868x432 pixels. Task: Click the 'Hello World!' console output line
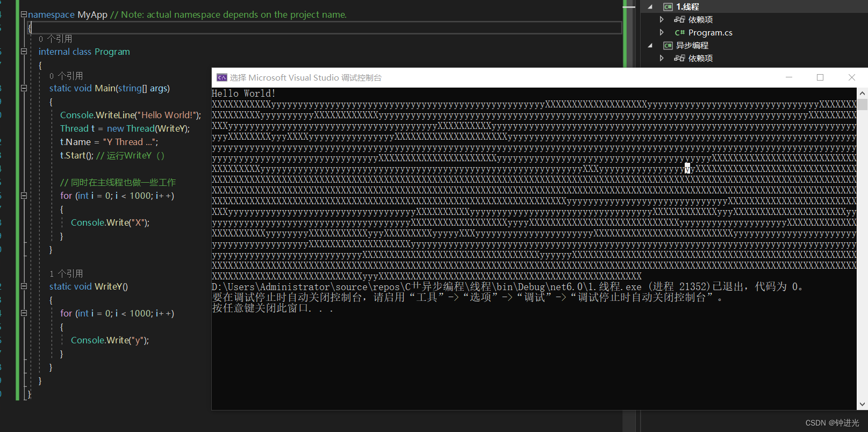[x=243, y=93]
